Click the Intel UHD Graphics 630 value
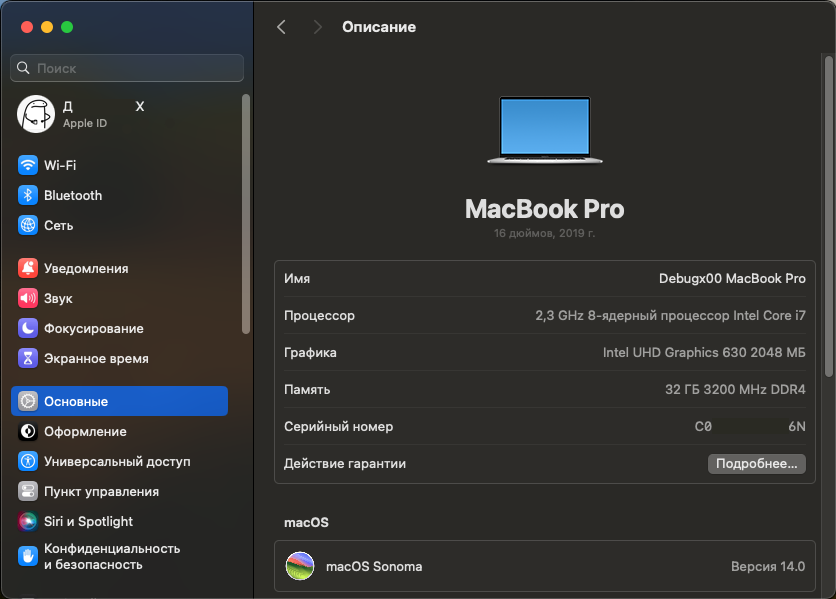The width and height of the screenshot is (836, 599). [x=704, y=353]
